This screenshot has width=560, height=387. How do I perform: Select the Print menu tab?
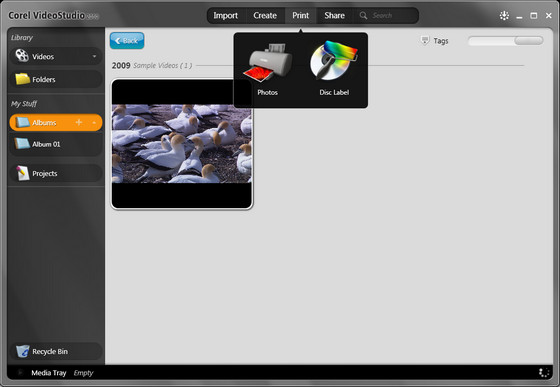[300, 16]
